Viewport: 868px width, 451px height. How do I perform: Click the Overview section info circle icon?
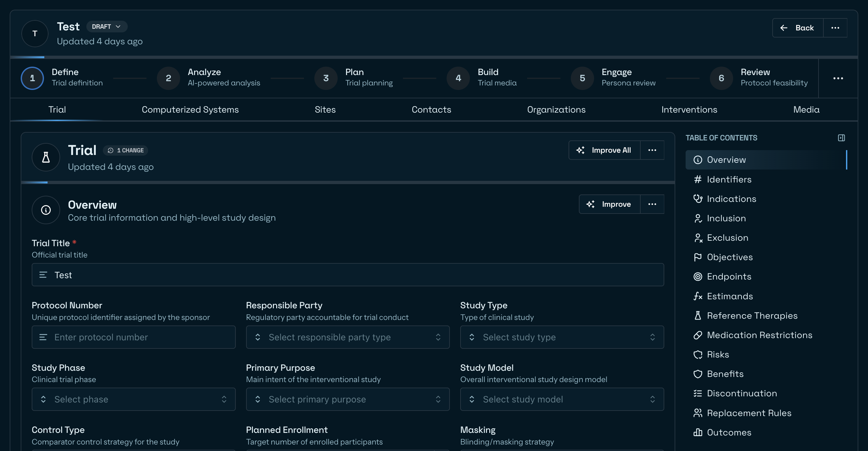point(46,210)
